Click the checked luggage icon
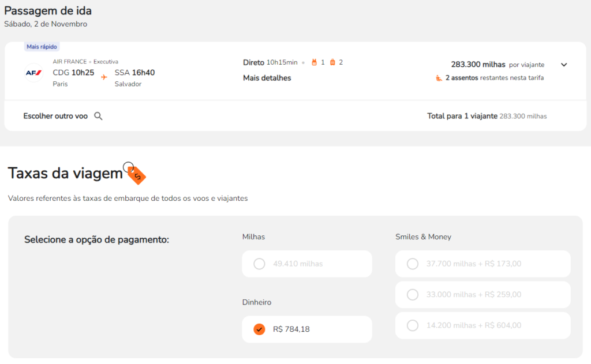Screen dimensions: 591x364 (332, 62)
